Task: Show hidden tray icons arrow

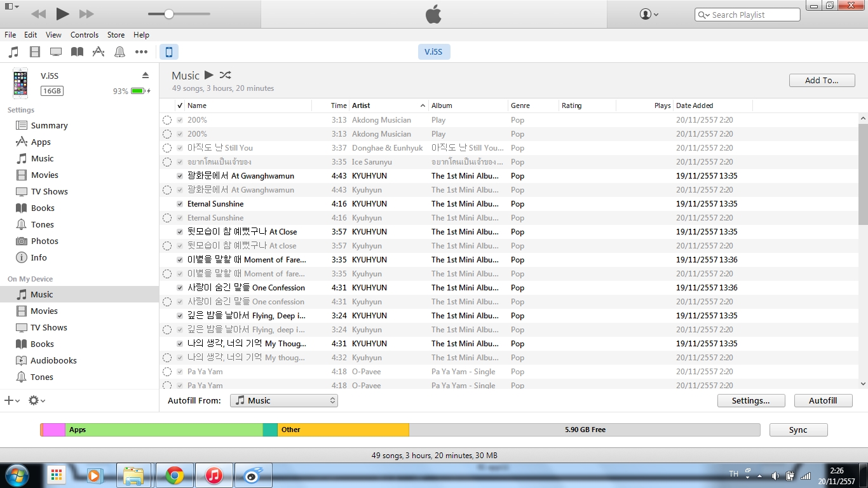Action: [760, 475]
